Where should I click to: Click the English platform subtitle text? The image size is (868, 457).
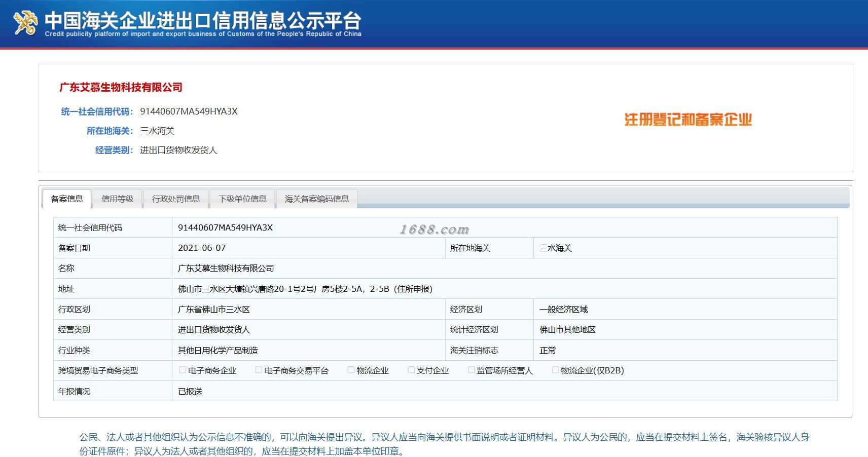203,34
